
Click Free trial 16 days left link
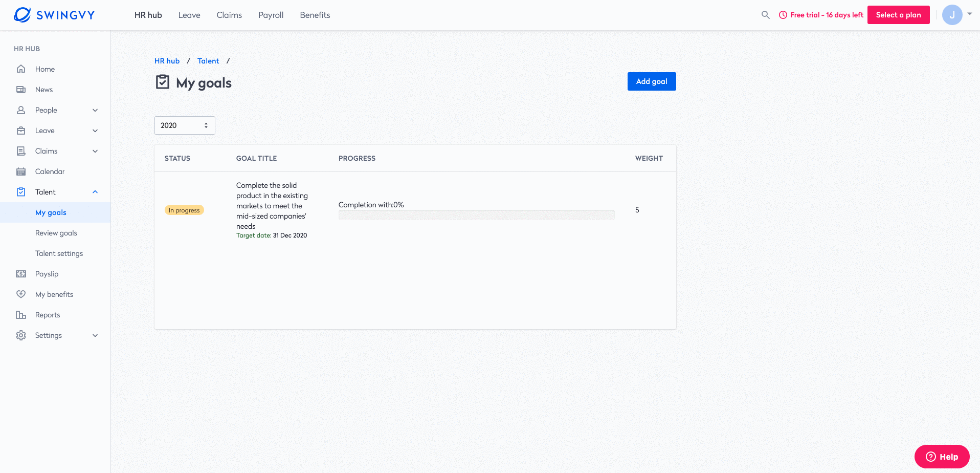pyautogui.click(x=827, y=15)
